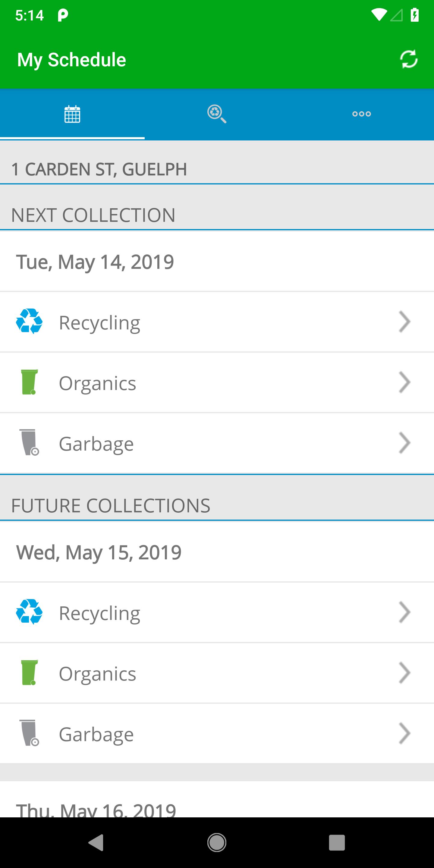
Task: Open the waste search tab
Action: tap(217, 114)
